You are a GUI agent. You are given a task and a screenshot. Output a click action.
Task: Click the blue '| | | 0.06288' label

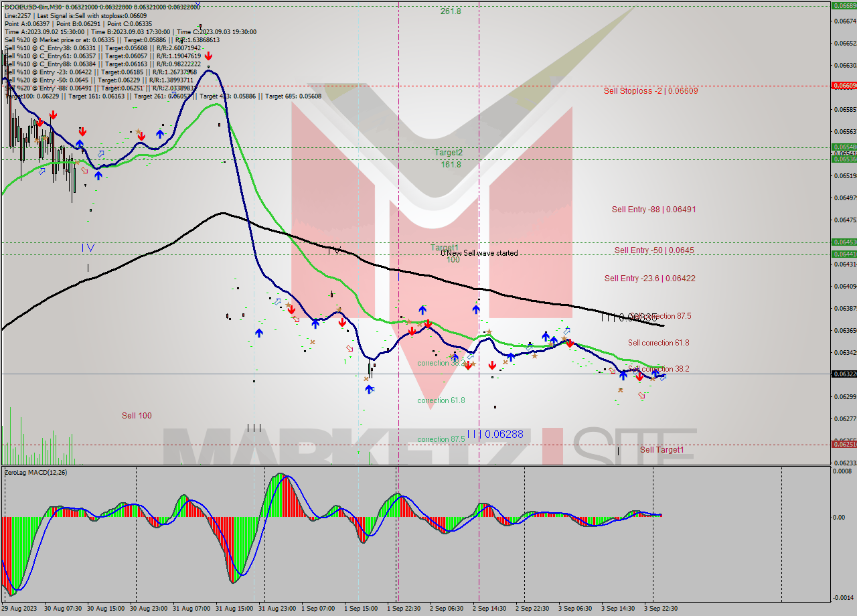pyautogui.click(x=495, y=435)
